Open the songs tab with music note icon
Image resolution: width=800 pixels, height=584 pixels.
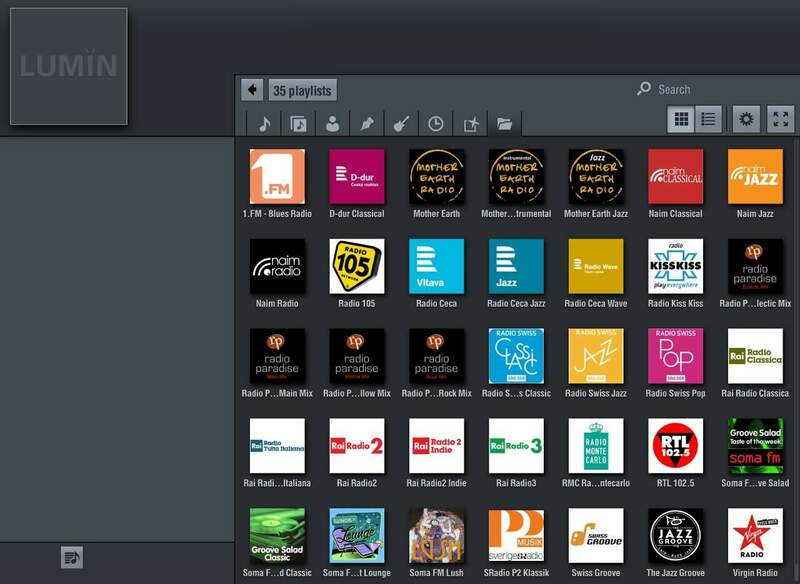[264, 123]
